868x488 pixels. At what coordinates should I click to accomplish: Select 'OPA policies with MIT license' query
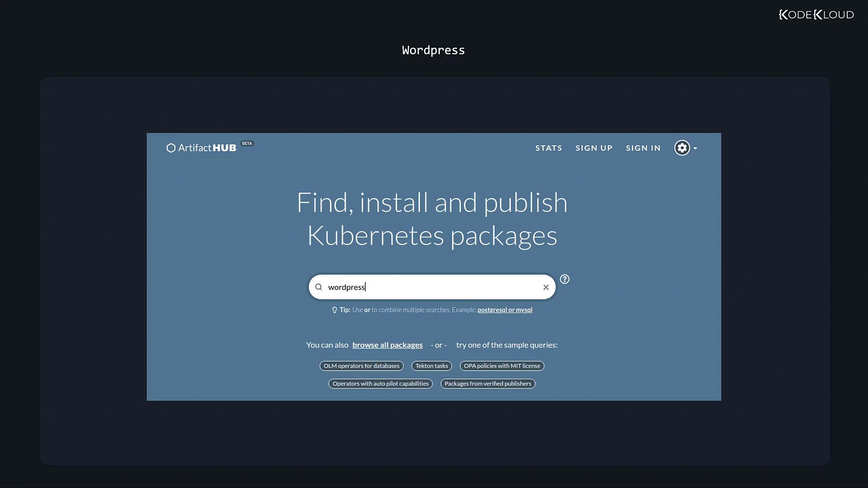coord(502,366)
